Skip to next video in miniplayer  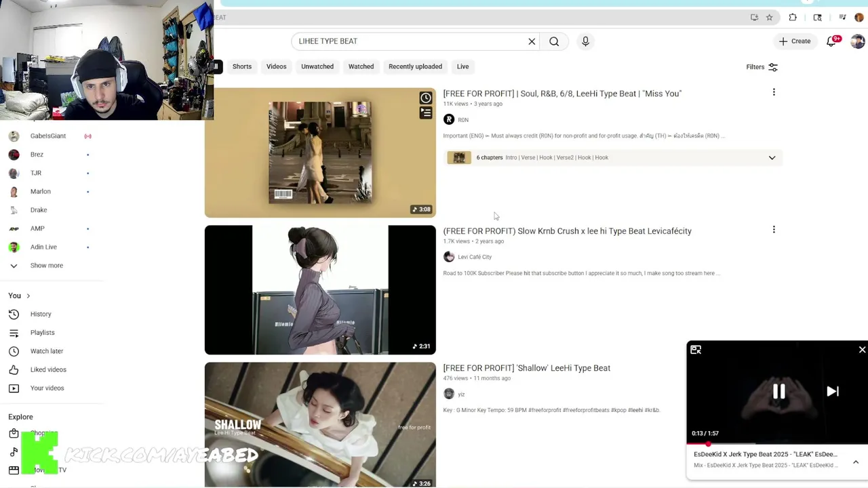click(x=833, y=391)
